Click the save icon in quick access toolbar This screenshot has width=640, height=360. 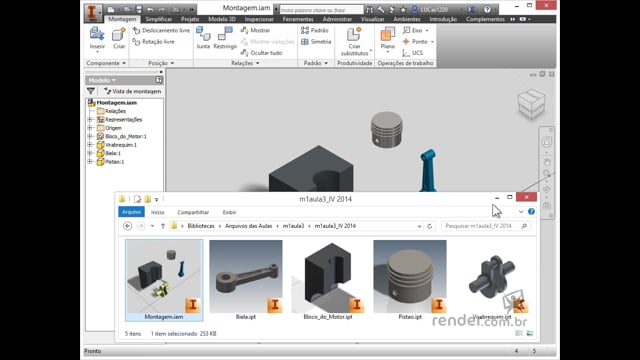(x=139, y=9)
